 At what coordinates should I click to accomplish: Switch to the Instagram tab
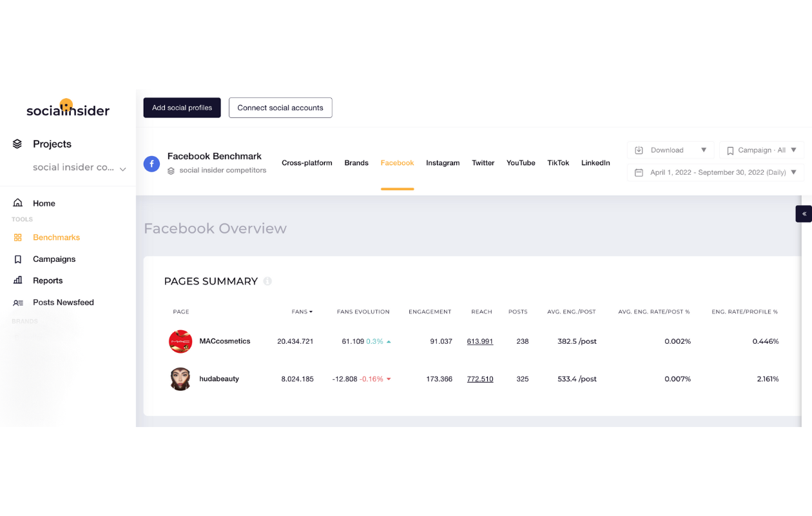(x=443, y=163)
